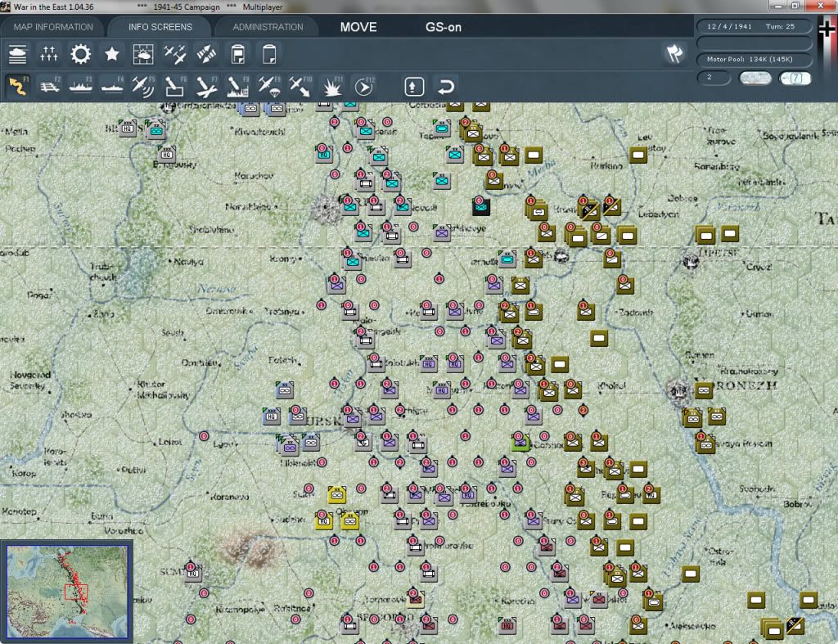Open the blank clipboard report icon
The height and width of the screenshot is (644, 838).
point(269,54)
